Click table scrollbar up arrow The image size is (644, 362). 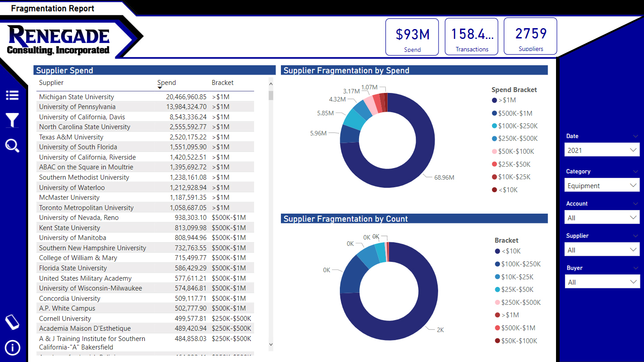pos(270,83)
